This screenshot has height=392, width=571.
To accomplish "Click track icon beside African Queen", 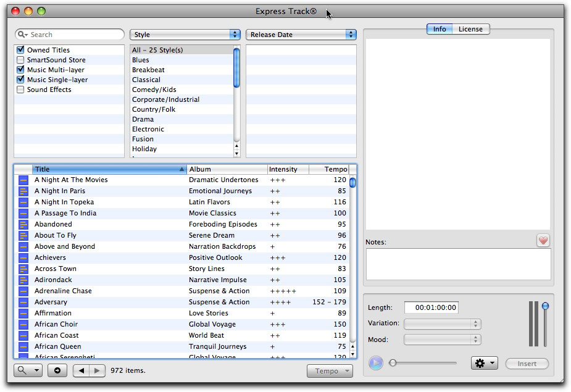I will [23, 346].
